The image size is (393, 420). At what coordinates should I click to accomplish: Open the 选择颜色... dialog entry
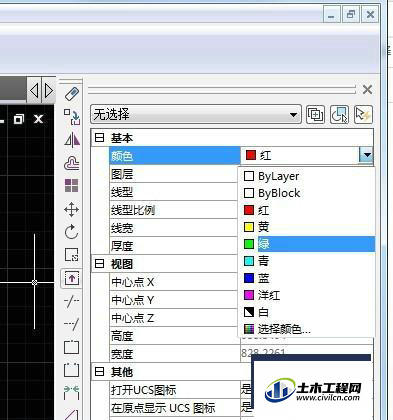(307, 329)
